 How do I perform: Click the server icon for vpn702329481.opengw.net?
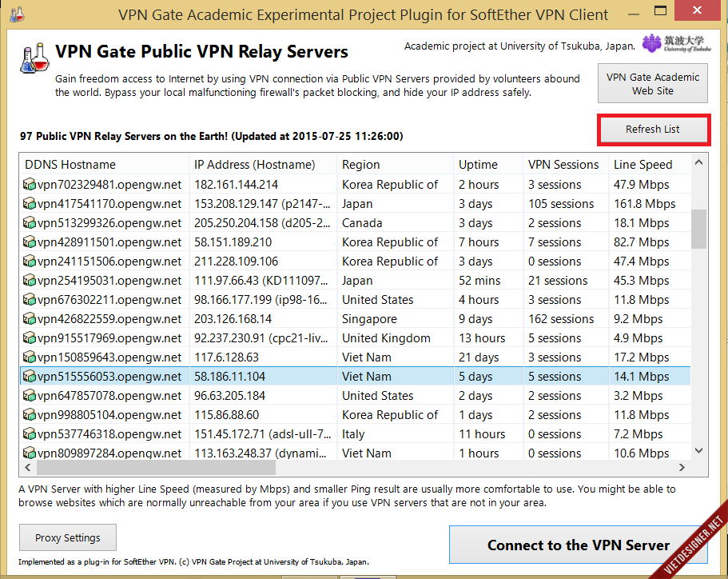30,185
